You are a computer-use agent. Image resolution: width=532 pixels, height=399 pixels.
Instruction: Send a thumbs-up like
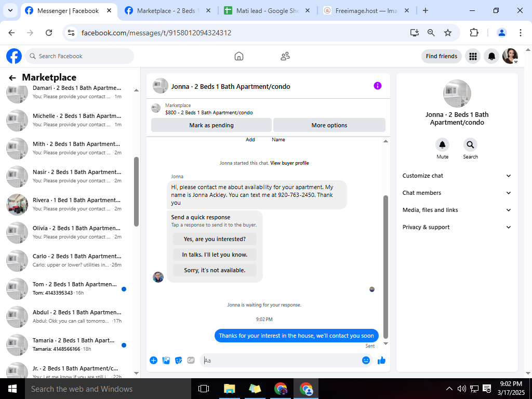coord(381,361)
